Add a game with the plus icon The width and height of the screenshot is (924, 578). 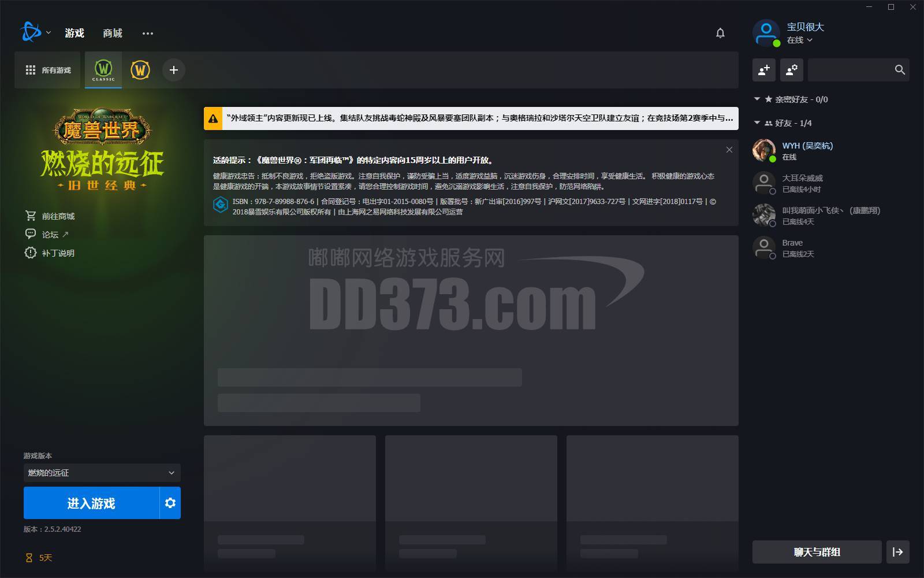[x=173, y=70]
